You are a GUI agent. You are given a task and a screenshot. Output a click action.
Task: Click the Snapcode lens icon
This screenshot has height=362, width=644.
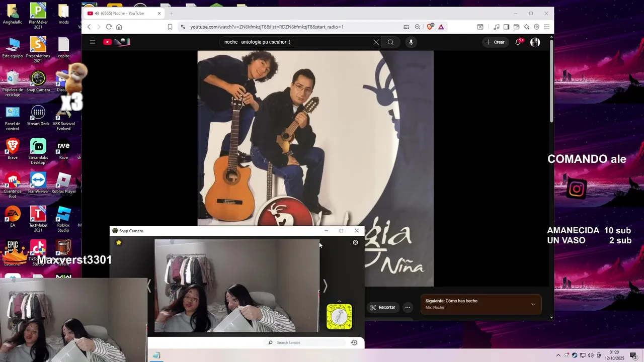[x=339, y=317]
